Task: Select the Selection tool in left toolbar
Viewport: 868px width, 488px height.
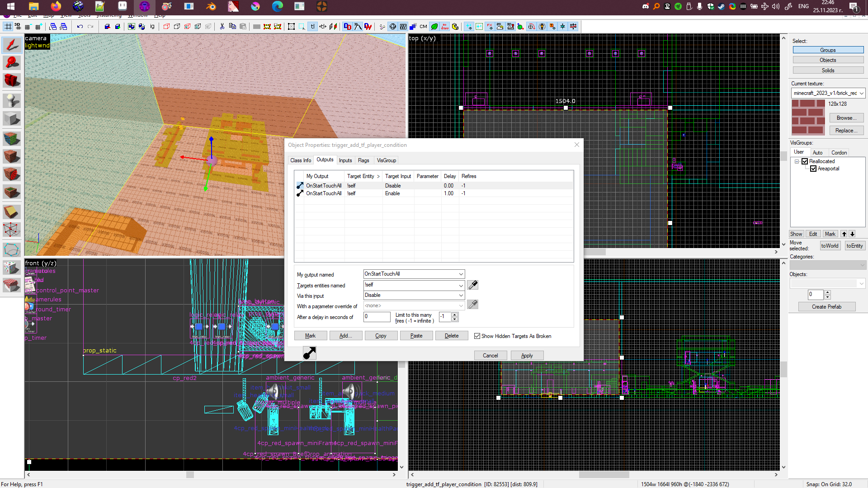Action: [12, 45]
